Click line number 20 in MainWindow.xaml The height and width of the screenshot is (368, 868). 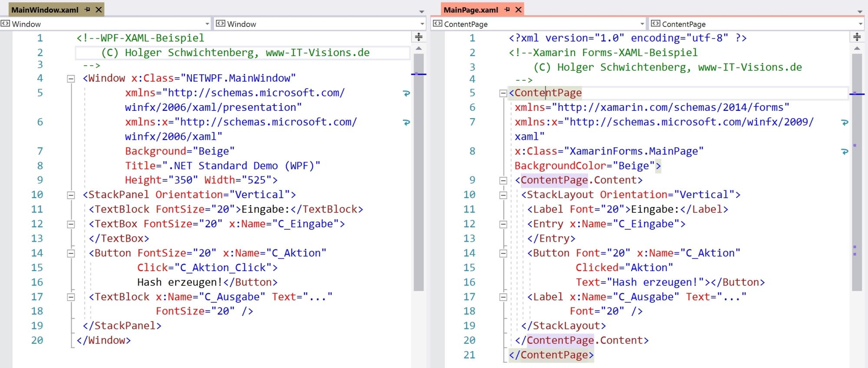37,340
